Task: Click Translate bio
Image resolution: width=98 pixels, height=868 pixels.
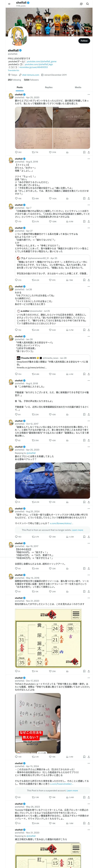Action: tap(14, 70)
